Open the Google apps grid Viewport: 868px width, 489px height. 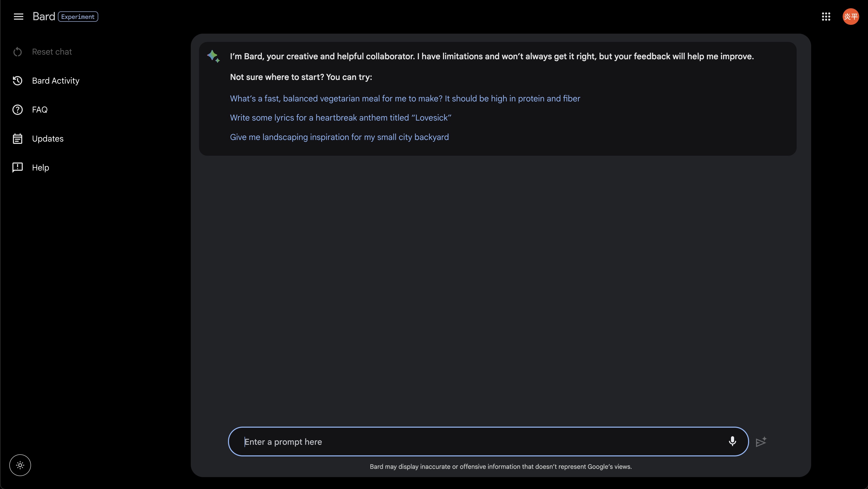[826, 17]
